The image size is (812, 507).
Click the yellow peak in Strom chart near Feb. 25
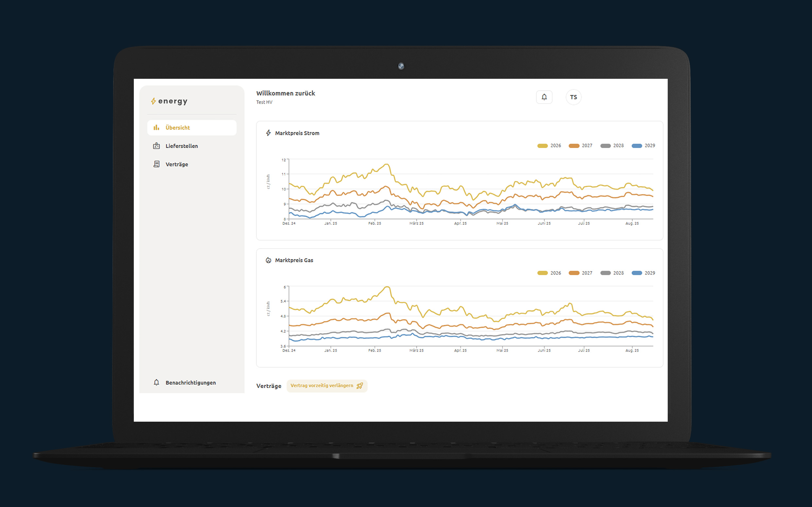pyautogui.click(x=387, y=164)
